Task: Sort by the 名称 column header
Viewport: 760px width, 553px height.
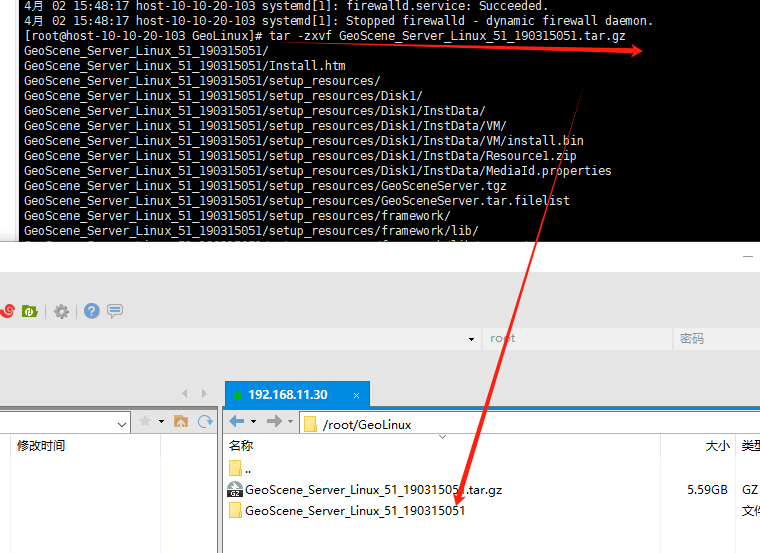Action: (x=442, y=445)
